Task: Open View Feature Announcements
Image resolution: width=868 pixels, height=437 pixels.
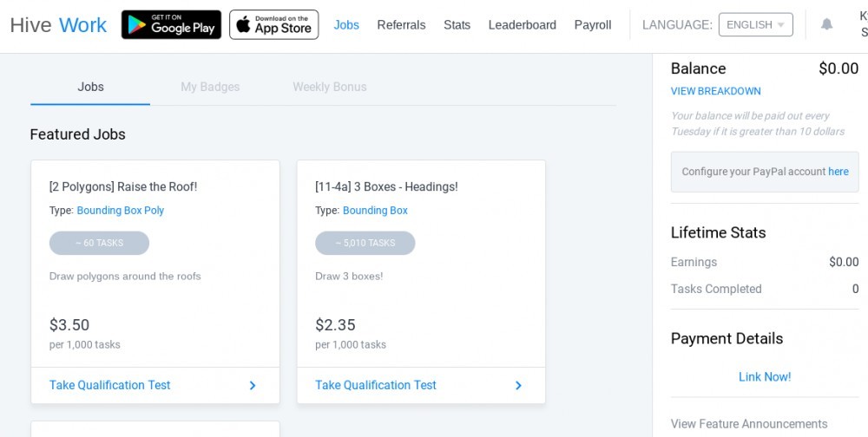Action: (749, 424)
